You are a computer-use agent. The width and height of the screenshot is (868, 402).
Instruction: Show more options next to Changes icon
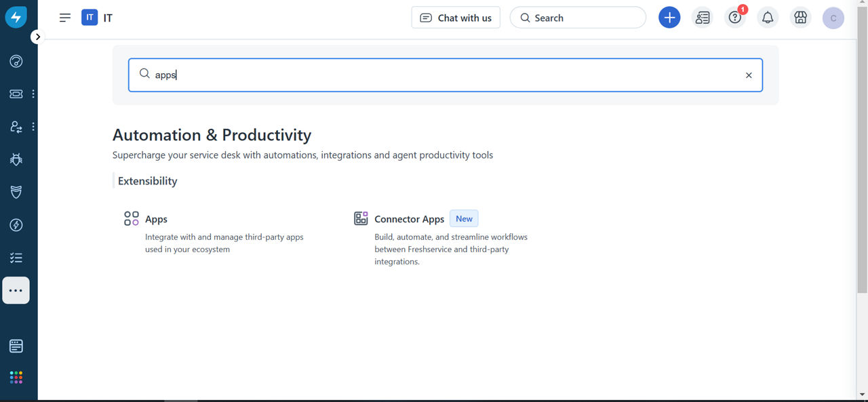coord(33,127)
